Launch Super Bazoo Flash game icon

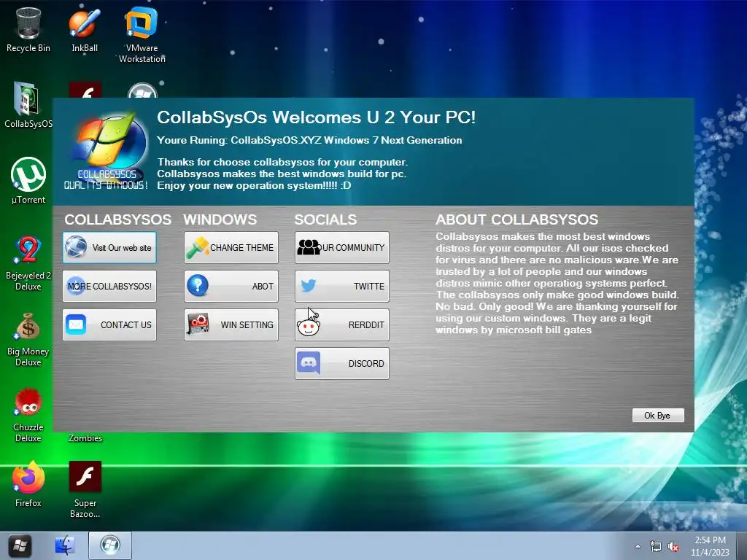coord(85,489)
